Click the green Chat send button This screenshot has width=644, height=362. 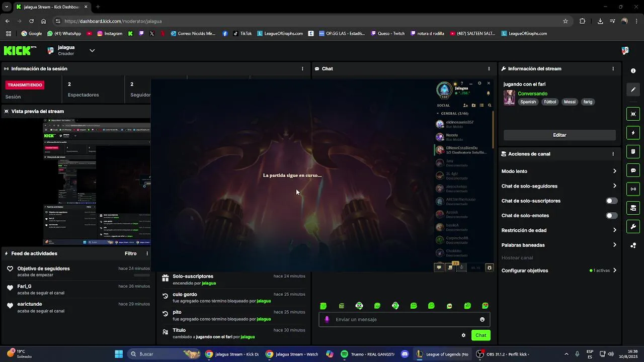[x=480, y=335]
